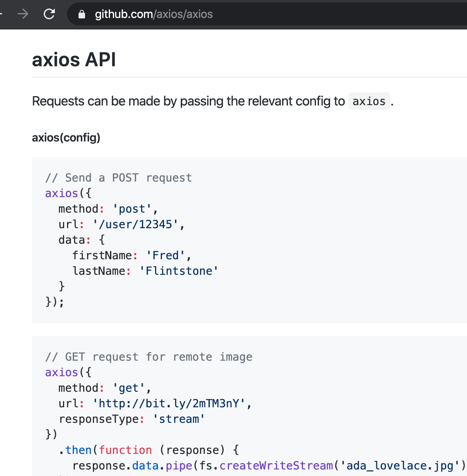Click the '// GET request for remote image' comment
The height and width of the screenshot is (476, 467).
point(149,357)
